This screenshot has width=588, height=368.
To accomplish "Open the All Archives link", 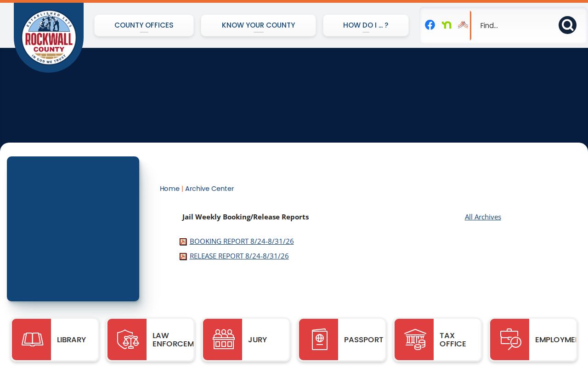I will tap(483, 217).
